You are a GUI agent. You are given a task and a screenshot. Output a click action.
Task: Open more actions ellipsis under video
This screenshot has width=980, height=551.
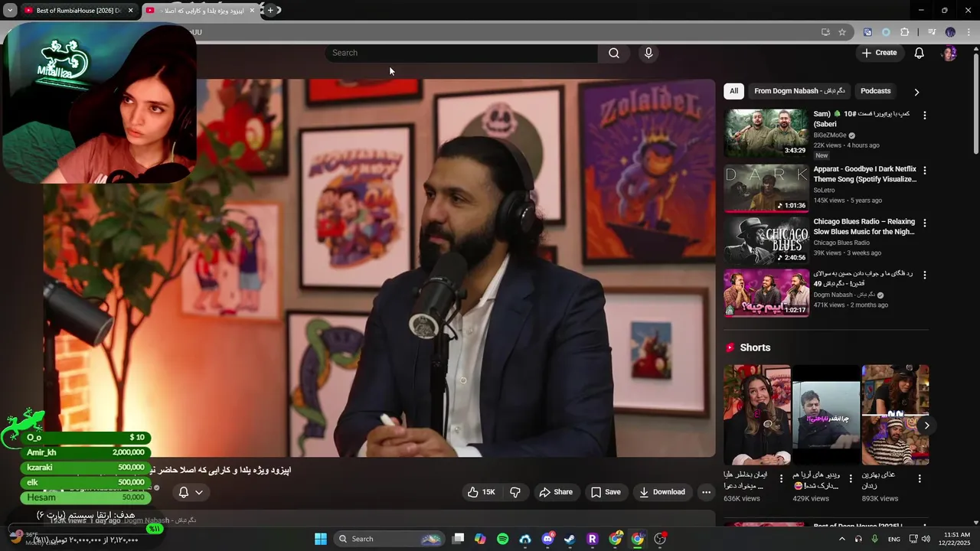707,492
